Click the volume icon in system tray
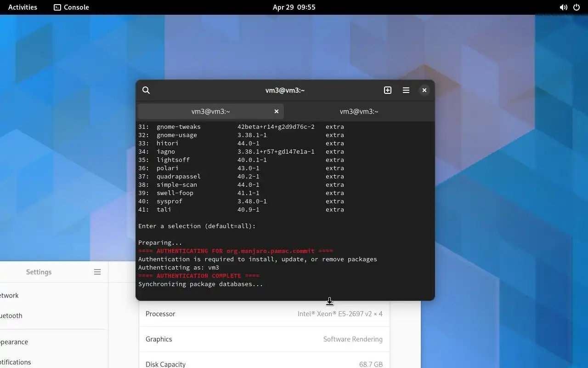The height and width of the screenshot is (368, 588). pos(563,7)
